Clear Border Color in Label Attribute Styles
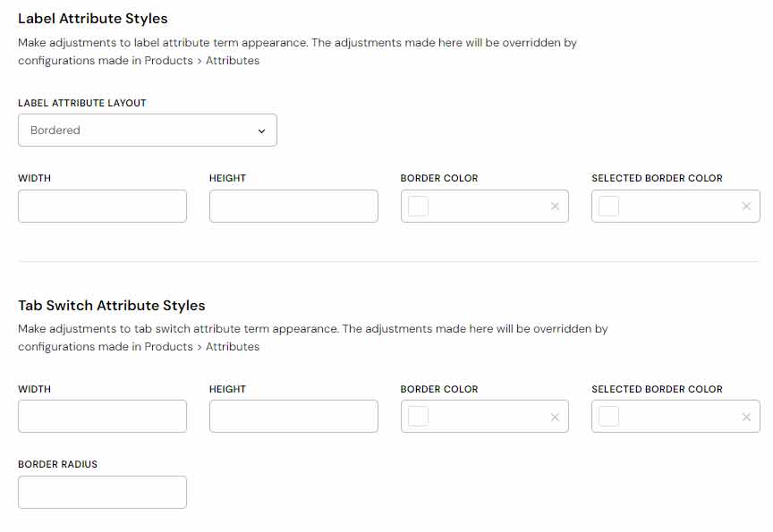The image size is (773, 532). point(555,207)
